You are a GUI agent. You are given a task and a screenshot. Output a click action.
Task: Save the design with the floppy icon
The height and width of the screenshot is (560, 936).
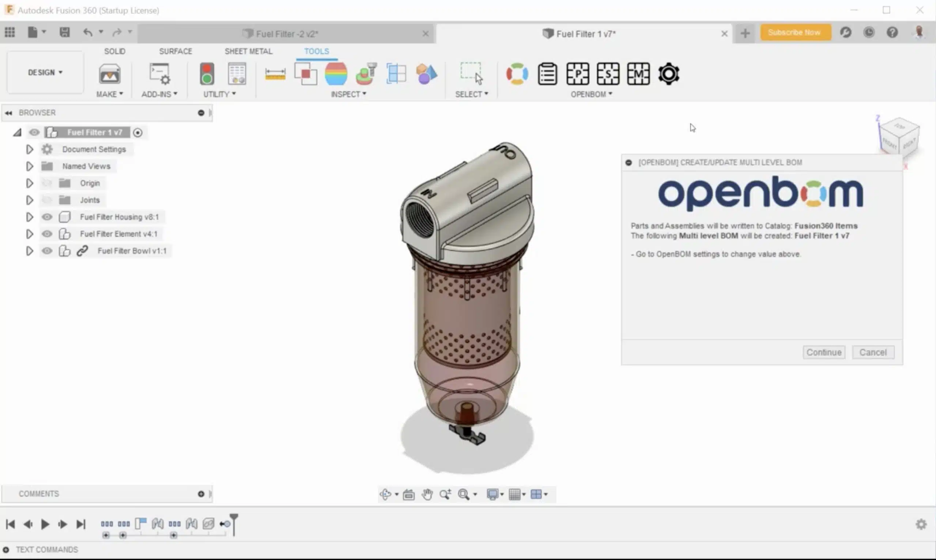[65, 33]
